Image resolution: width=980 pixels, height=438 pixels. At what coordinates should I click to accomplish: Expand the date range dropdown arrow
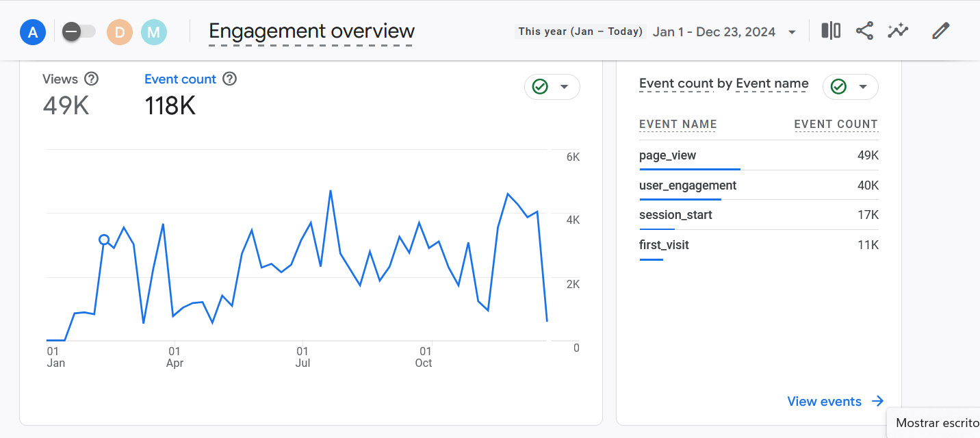(x=792, y=32)
